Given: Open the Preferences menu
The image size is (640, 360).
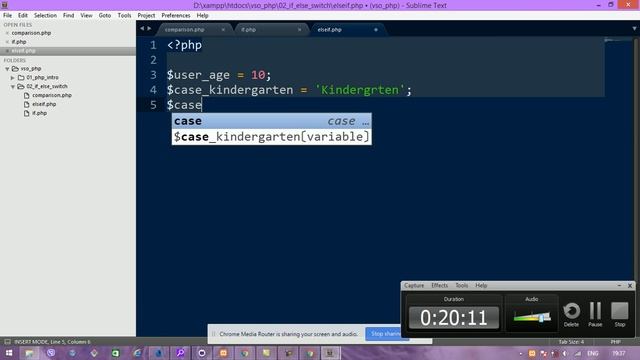Looking at the screenshot, I should 176,16.
